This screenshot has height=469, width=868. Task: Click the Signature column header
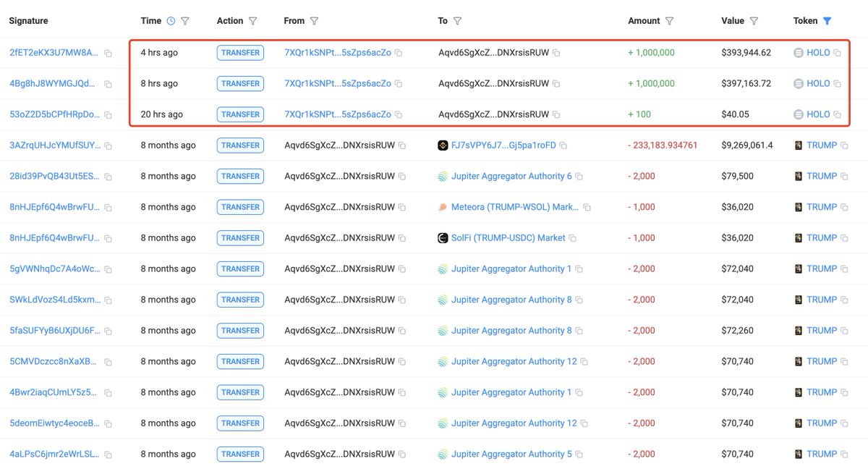[x=28, y=21]
